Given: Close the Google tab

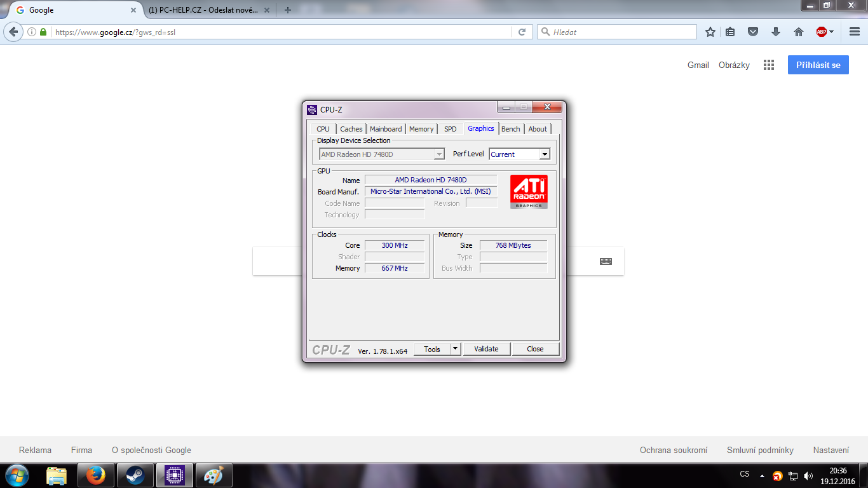Looking at the screenshot, I should click(x=133, y=10).
